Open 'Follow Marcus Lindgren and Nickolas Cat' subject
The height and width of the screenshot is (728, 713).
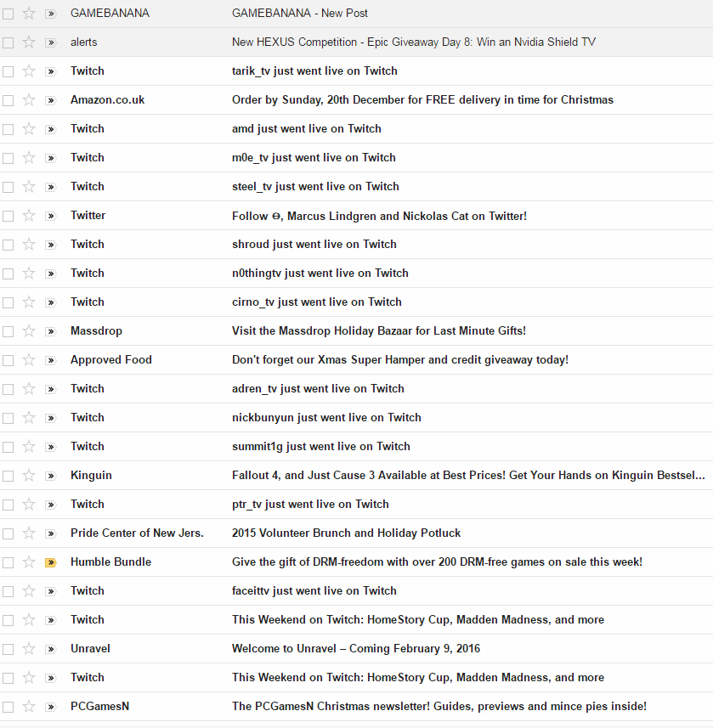point(380,216)
